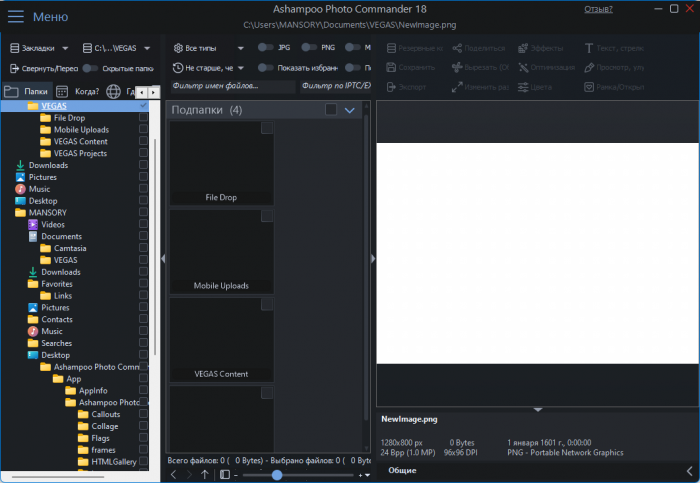Click the Закладки bookmarks icon
This screenshot has width=700, height=483.
(15, 48)
